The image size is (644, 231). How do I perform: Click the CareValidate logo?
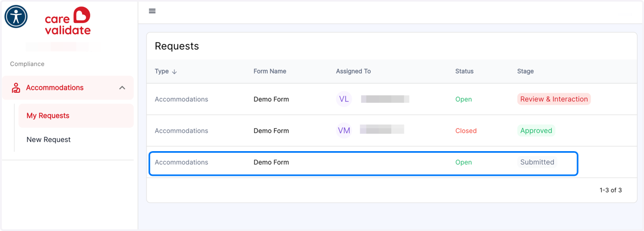pos(68,21)
